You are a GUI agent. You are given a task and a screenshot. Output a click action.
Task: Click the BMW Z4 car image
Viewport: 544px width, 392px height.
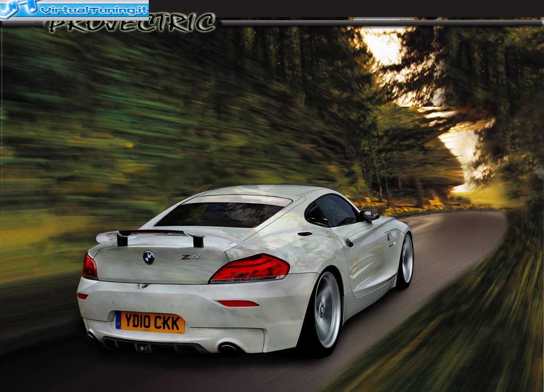pos(245,270)
